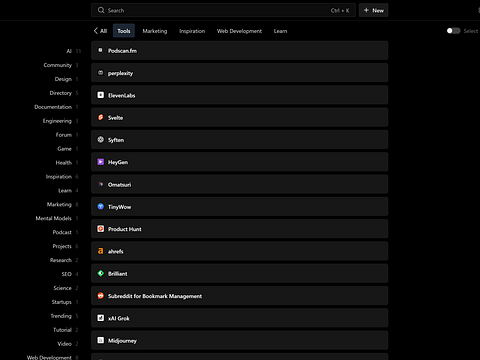480x360 pixels.
Task: Filter by AI tag in sidebar
Action: coord(69,51)
